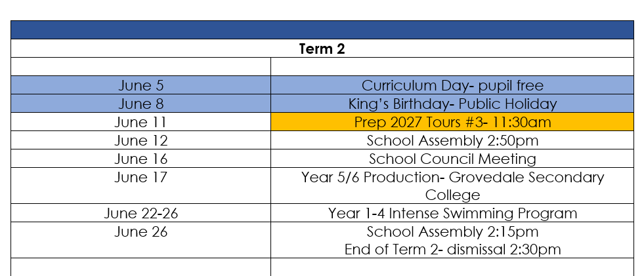Screen dimensions: 644x276
Task: Select the June 16 date cell
Action: [x=141, y=158]
